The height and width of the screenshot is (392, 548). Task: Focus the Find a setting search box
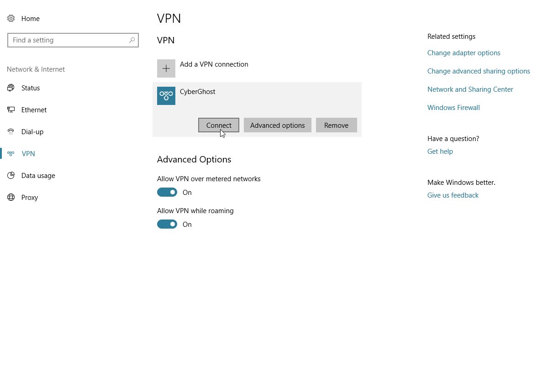coord(73,40)
